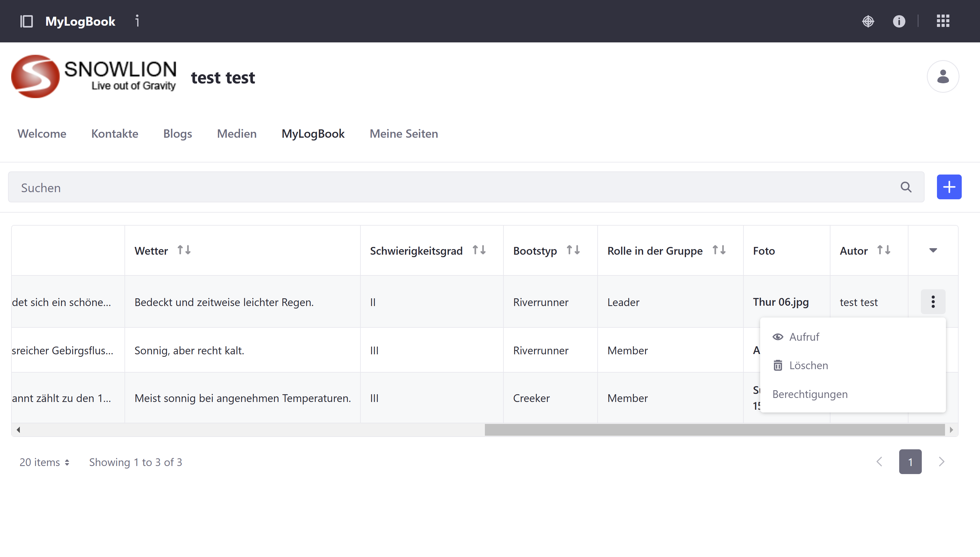Open the applications grid menu
This screenshot has width=980, height=557.
(x=943, y=21)
